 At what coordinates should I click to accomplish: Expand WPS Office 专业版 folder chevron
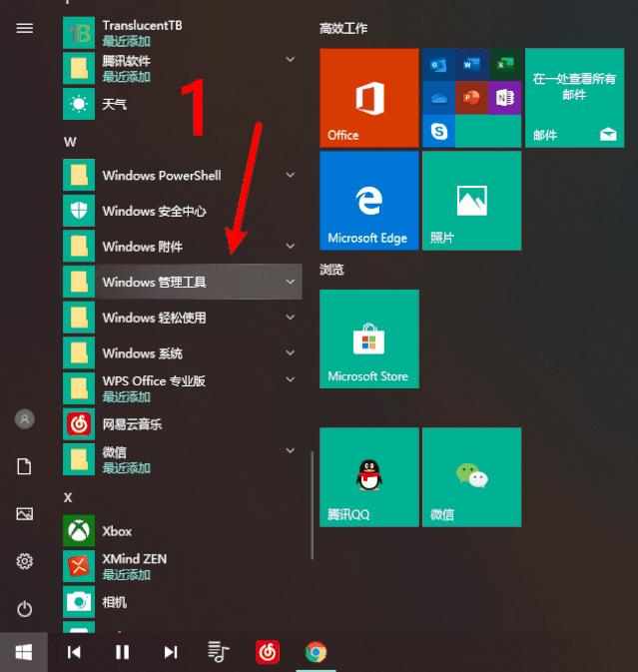[x=291, y=379]
